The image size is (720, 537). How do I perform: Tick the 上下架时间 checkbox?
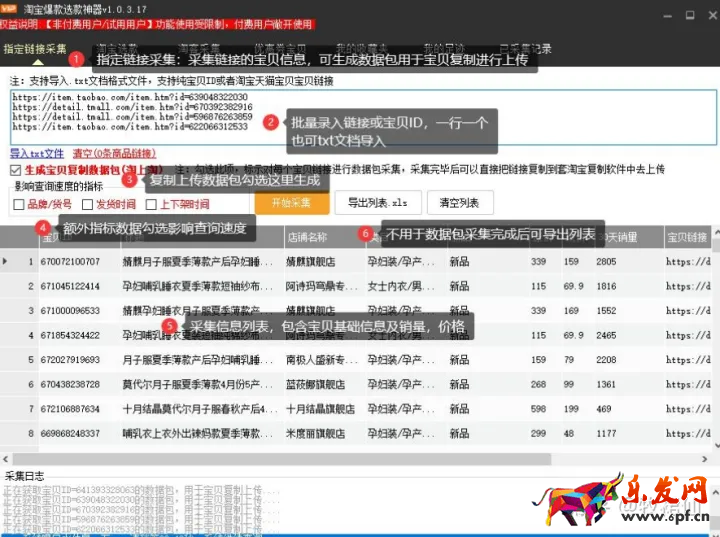(x=151, y=204)
